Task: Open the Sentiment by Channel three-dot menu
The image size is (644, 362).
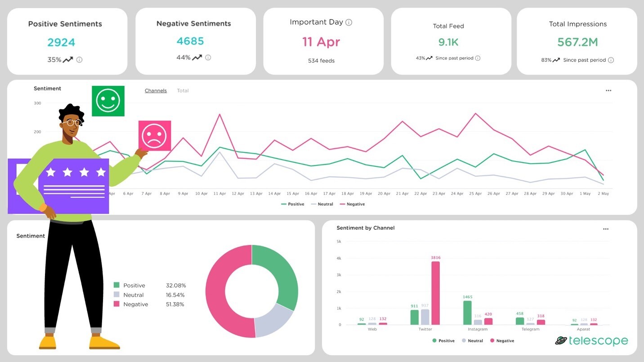Action: pyautogui.click(x=606, y=229)
